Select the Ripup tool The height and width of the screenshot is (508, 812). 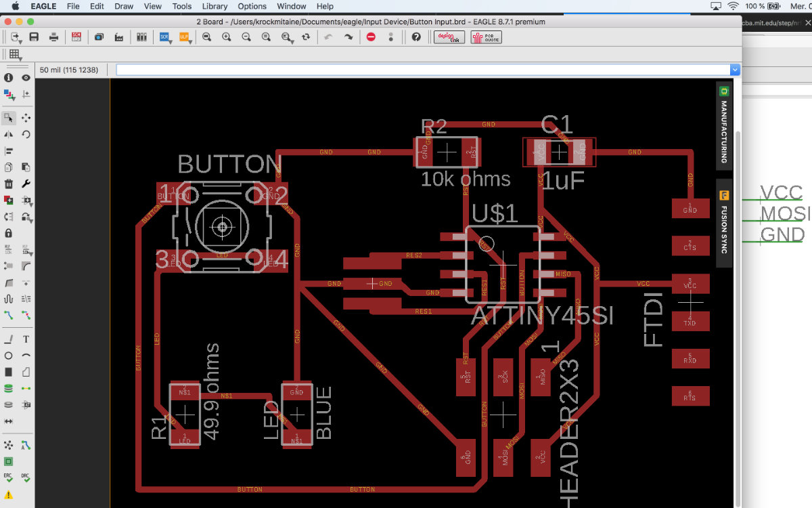[x=26, y=316]
